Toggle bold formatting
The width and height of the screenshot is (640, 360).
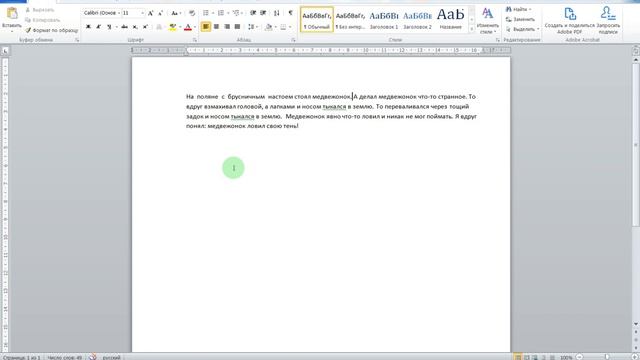coord(88,27)
